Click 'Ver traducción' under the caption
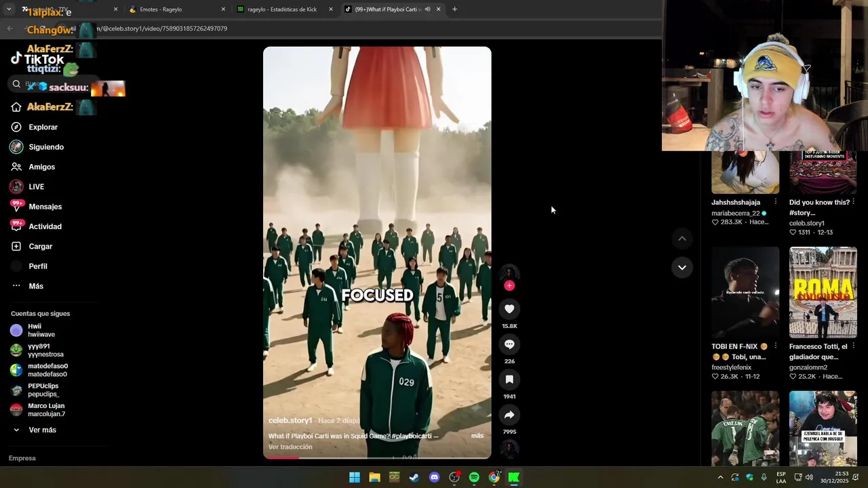This screenshot has width=868, height=488. pos(290,447)
